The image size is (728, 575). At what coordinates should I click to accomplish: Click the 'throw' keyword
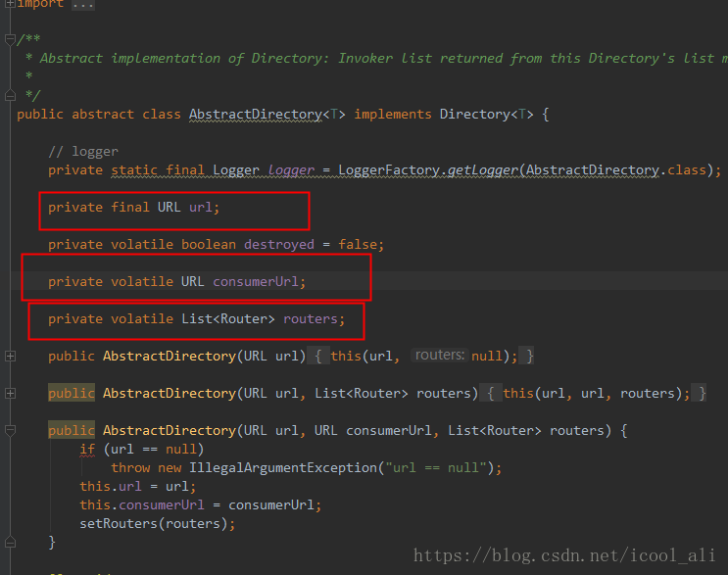(130, 467)
